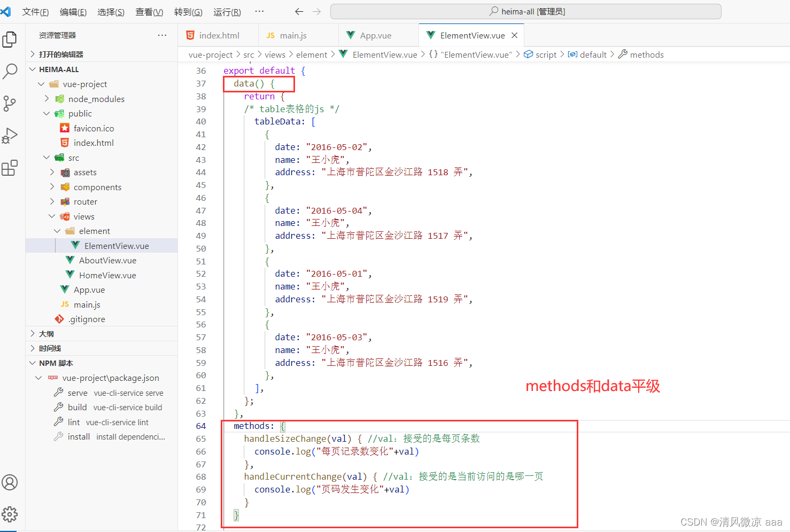Screen dimensions: 790x532
Task: Place cursor on the tableData line
Action: click(285, 121)
